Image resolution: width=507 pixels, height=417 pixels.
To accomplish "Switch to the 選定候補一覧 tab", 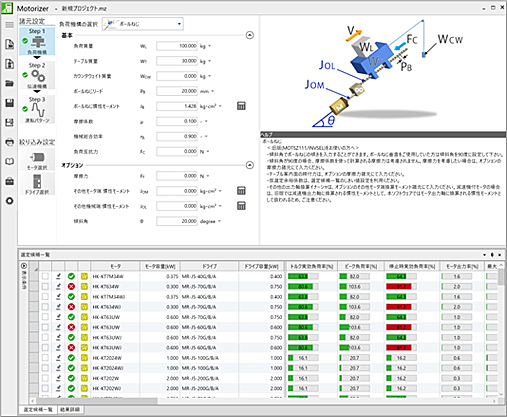I will click(x=38, y=409).
